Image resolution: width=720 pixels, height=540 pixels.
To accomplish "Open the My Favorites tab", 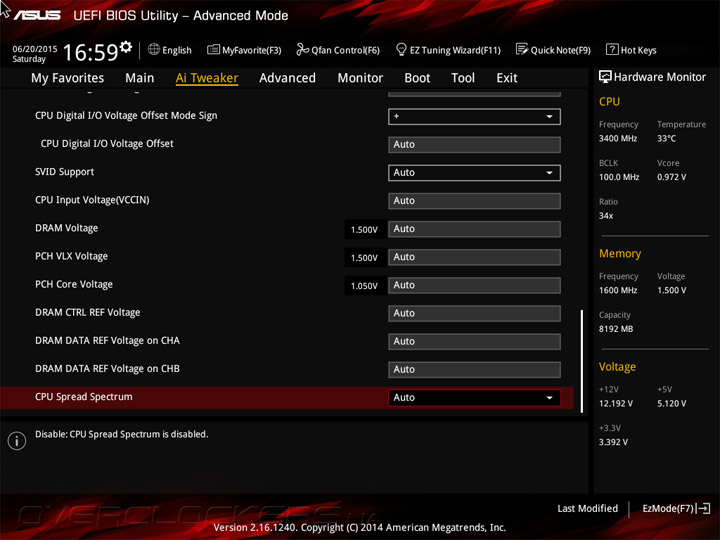I will pos(68,78).
